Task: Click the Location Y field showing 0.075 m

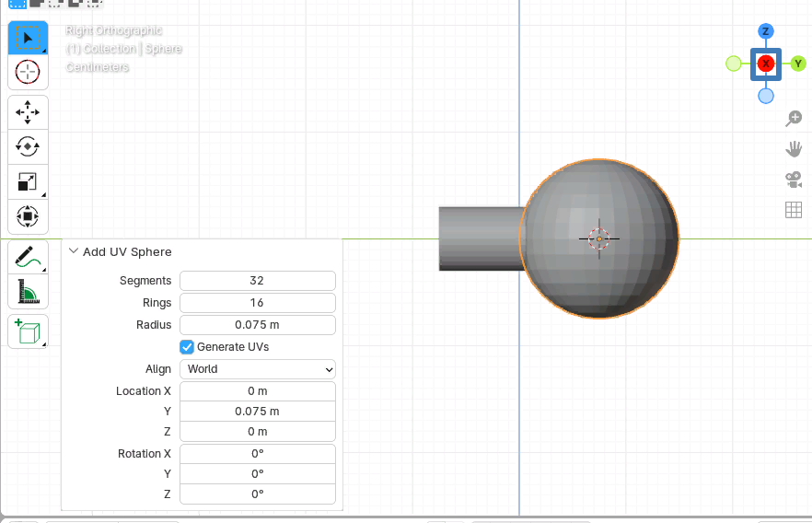Action: [258, 412]
